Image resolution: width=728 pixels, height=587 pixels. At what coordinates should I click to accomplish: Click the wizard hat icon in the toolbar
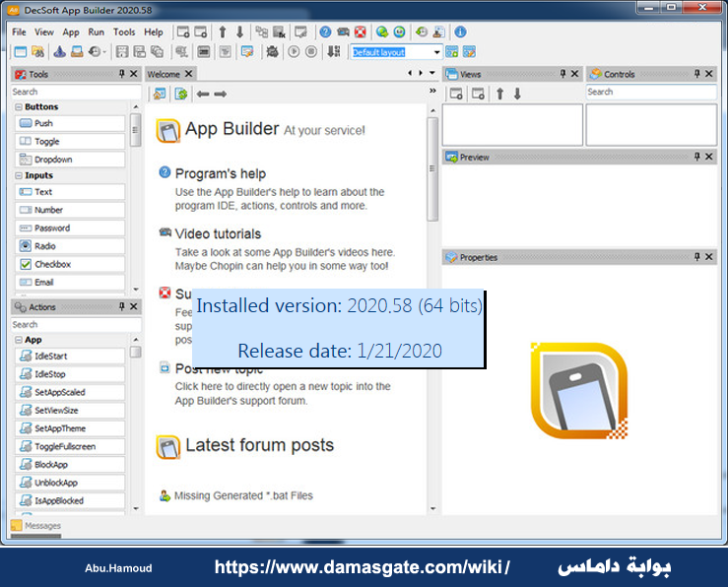coord(59,51)
